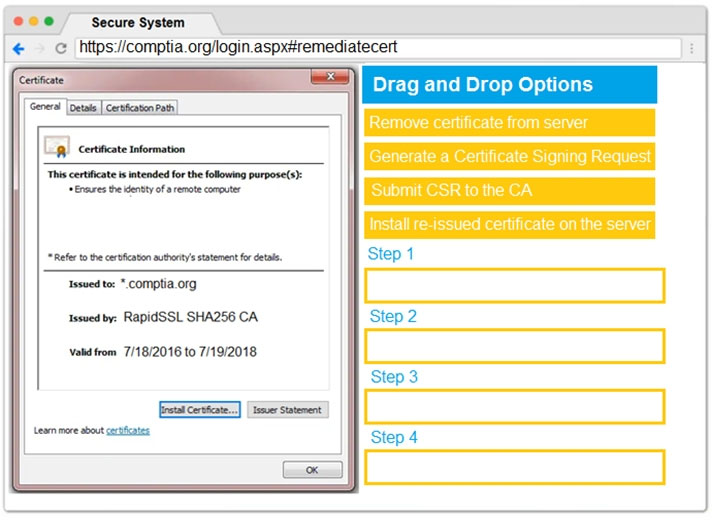Select 'Generate a Certificate Signing Request' option
712x520 pixels.
509,157
